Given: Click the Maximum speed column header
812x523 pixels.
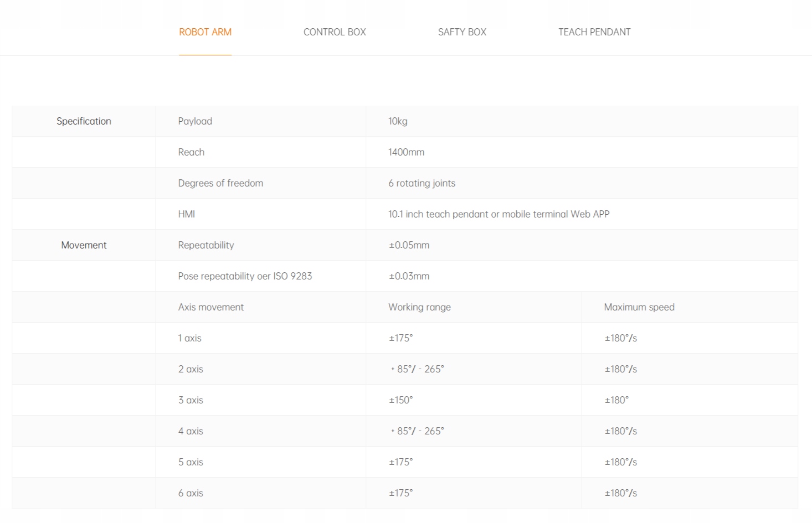Looking at the screenshot, I should (x=639, y=307).
